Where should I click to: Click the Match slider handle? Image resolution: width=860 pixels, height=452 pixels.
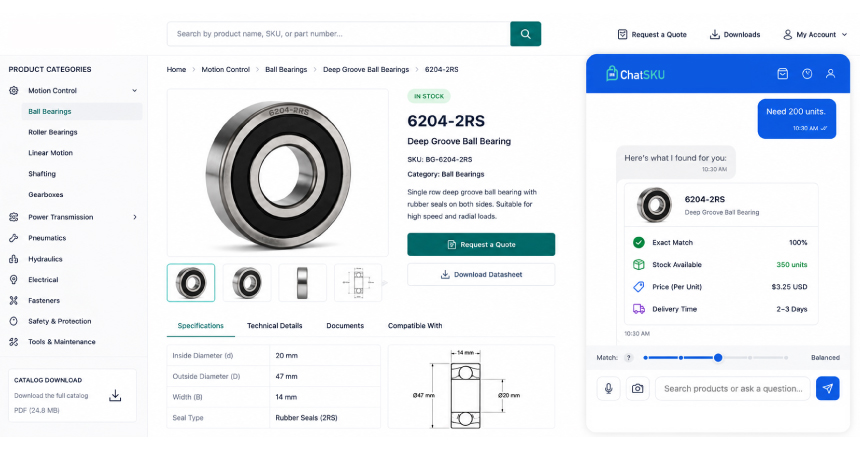[x=718, y=358]
